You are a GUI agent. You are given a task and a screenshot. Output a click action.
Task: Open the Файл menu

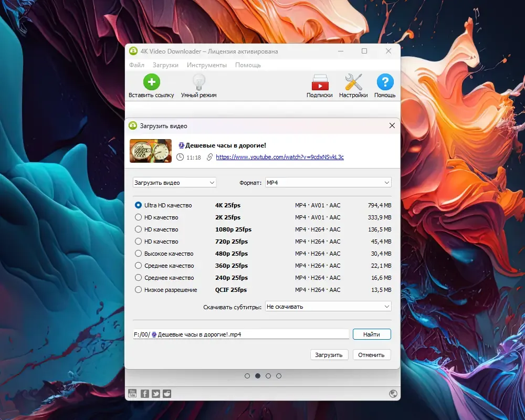click(x=136, y=65)
